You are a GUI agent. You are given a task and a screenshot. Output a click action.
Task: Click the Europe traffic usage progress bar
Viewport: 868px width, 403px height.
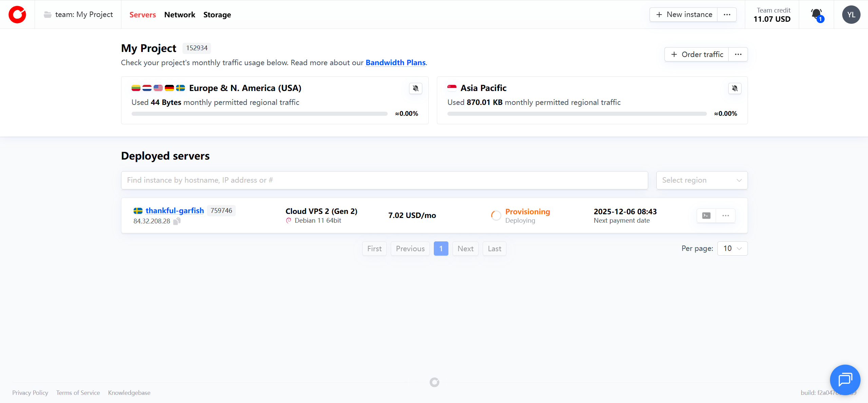259,114
